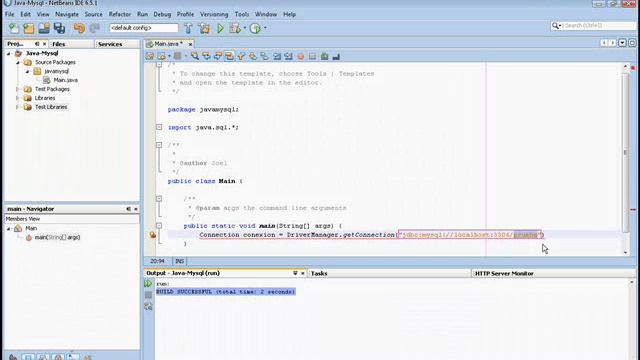640x360 pixels.
Task: Click the error hint icon beside the Connection line
Action: 152,235
